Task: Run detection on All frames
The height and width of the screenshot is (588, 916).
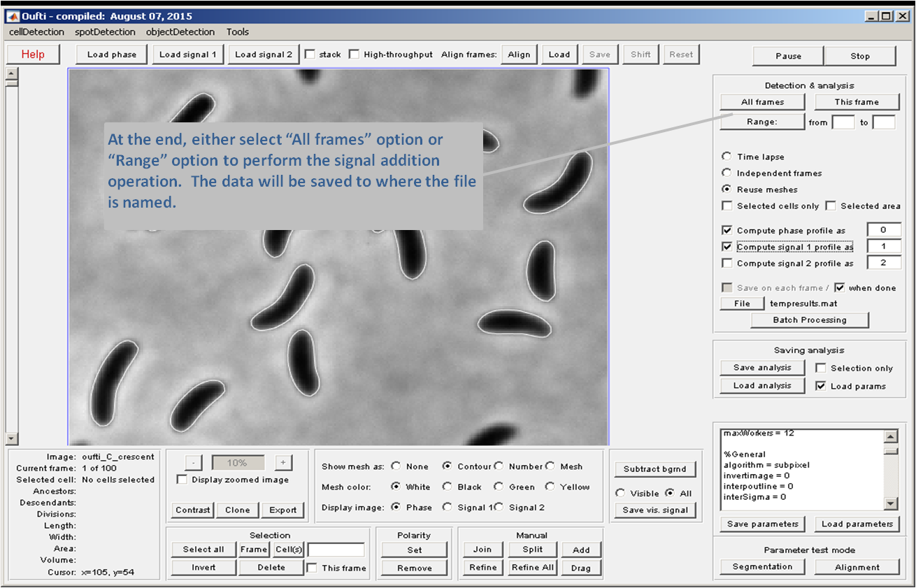Action: click(762, 102)
